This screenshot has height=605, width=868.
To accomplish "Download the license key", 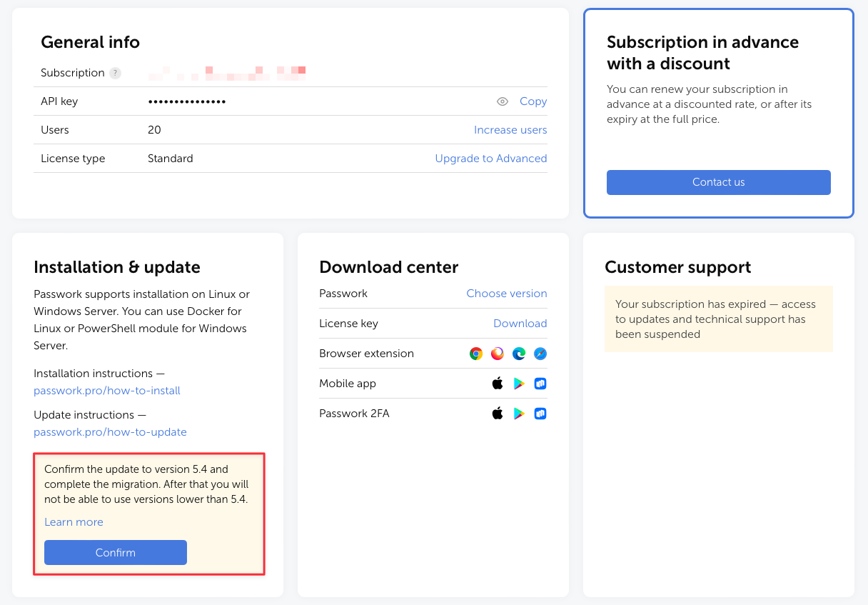I will pyautogui.click(x=520, y=323).
